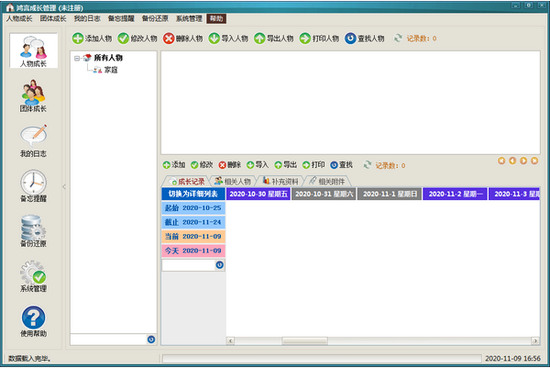
Task: Click 查找人物 toolbar button
Action: tap(364, 38)
